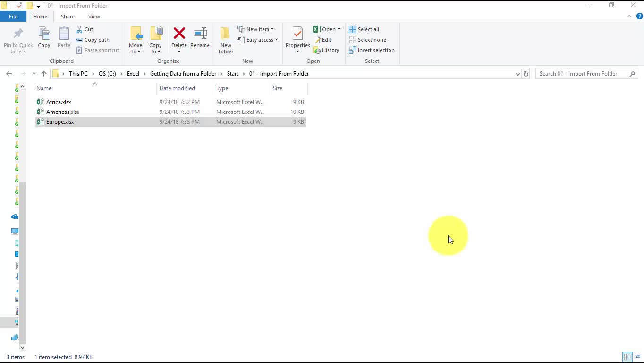Expand the address bar history dropdown
The image size is (644, 363).
click(x=517, y=74)
